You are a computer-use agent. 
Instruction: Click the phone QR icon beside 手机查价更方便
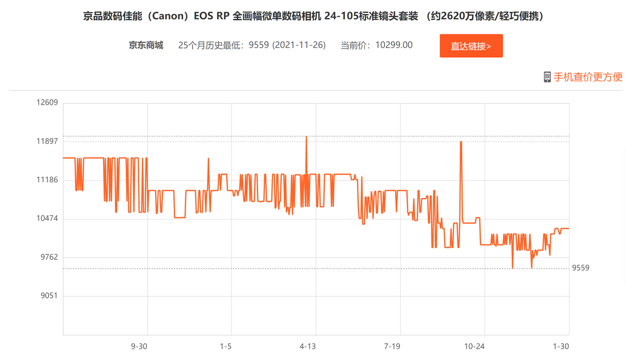(x=547, y=77)
